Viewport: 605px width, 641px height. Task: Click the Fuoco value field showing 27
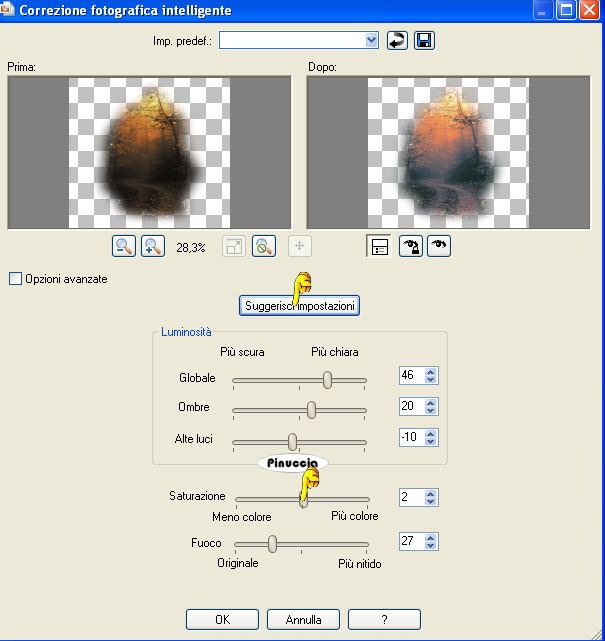(412, 542)
